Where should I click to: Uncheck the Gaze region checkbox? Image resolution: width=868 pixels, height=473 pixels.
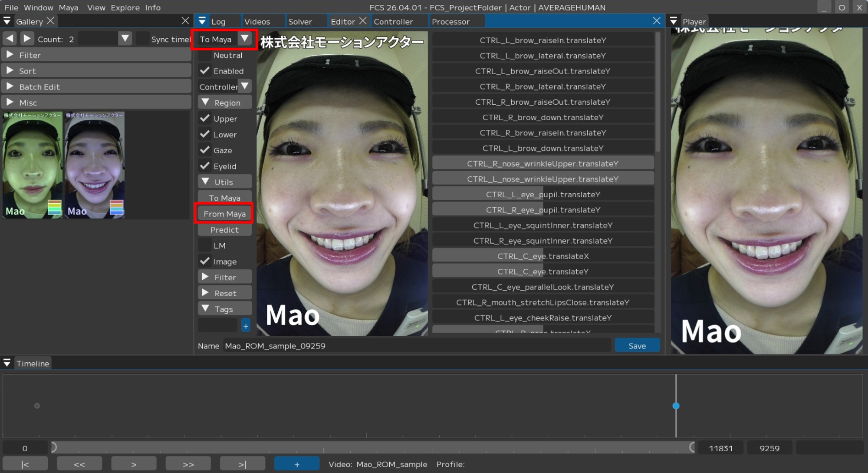[205, 150]
